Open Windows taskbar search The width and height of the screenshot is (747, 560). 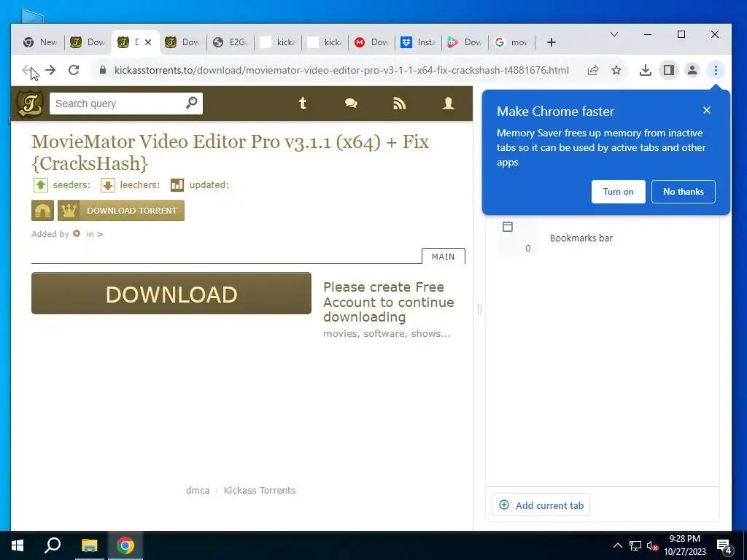[x=53, y=545]
